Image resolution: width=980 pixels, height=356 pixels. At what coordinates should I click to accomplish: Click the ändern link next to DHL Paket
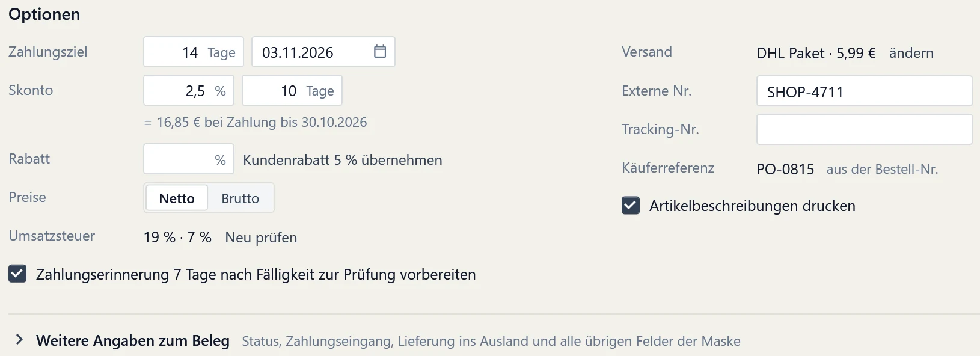(x=911, y=53)
